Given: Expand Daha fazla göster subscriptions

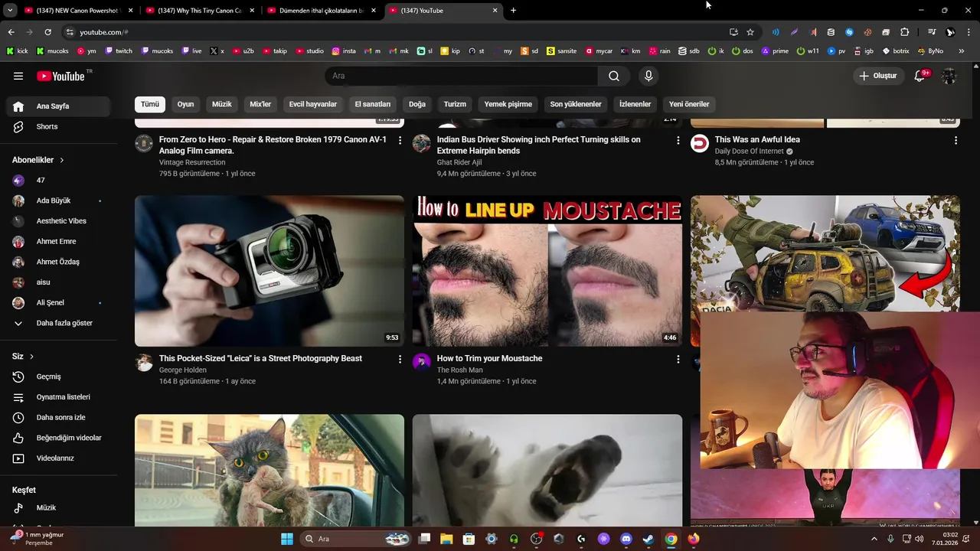Looking at the screenshot, I should coord(58,323).
